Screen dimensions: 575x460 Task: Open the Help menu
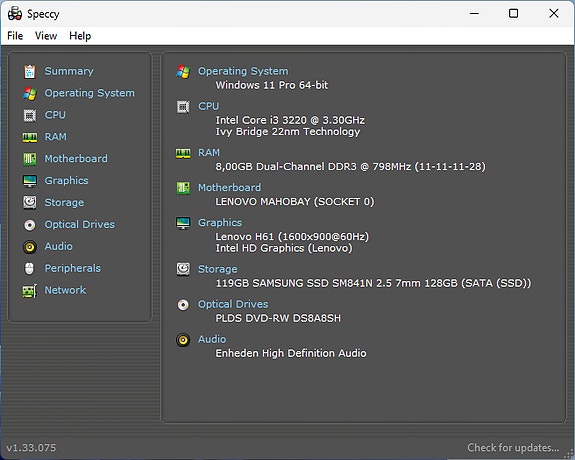pyautogui.click(x=80, y=36)
